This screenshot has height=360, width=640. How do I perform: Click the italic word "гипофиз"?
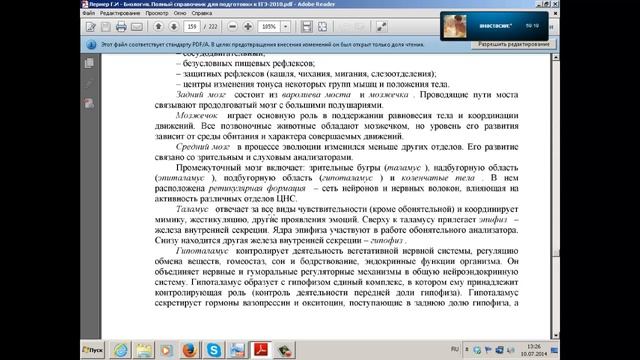coord(387,240)
